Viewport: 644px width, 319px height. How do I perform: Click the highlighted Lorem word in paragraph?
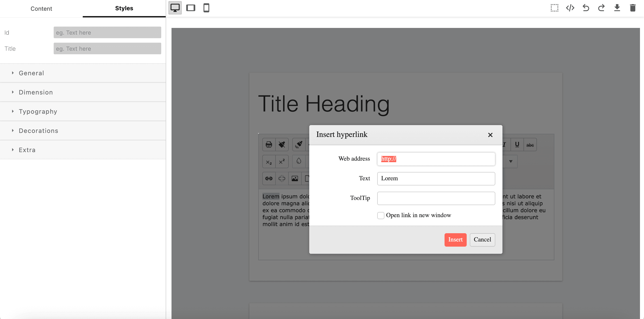[271, 196]
